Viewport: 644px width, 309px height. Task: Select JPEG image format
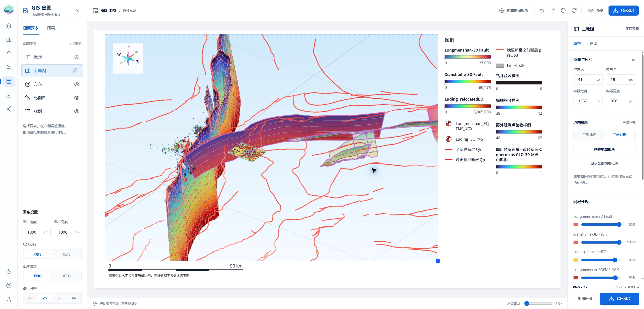point(67,276)
